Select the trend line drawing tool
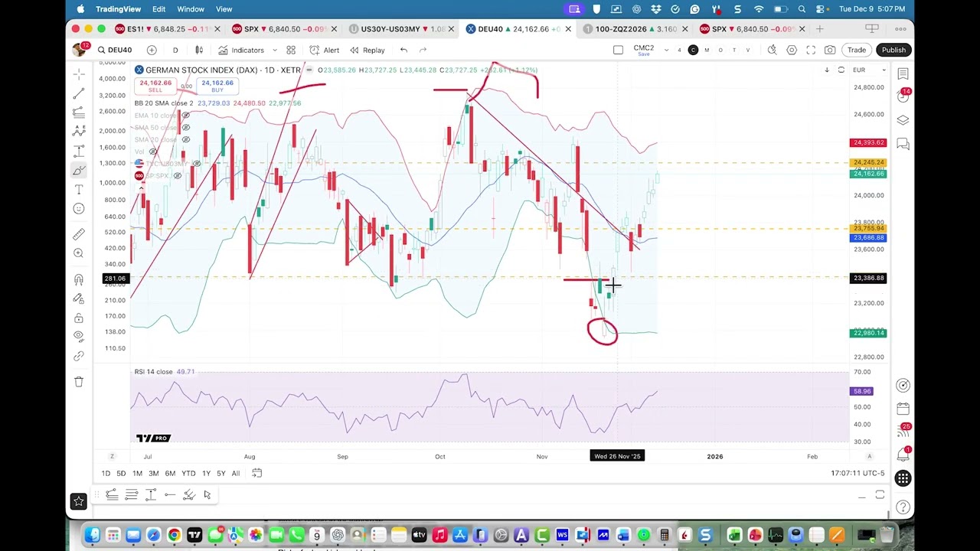The width and height of the screenshot is (980, 551). click(79, 93)
